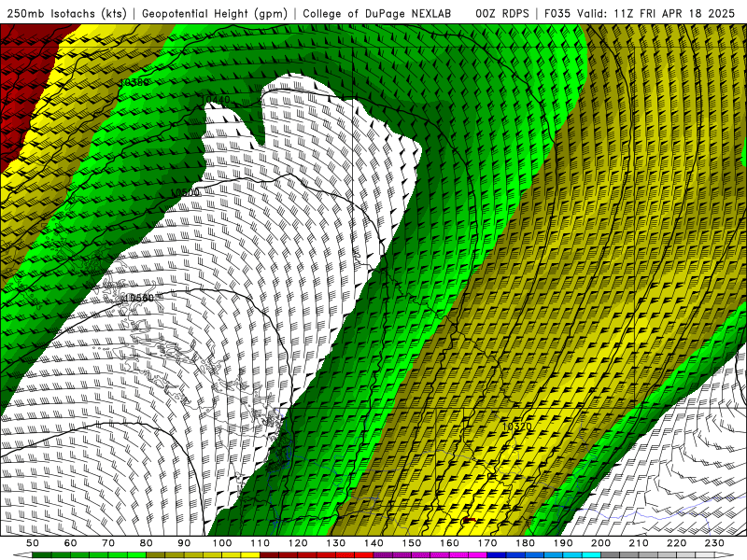
Task: Select the "Geopotential Height (gpm)" header label
Action: pos(215,13)
